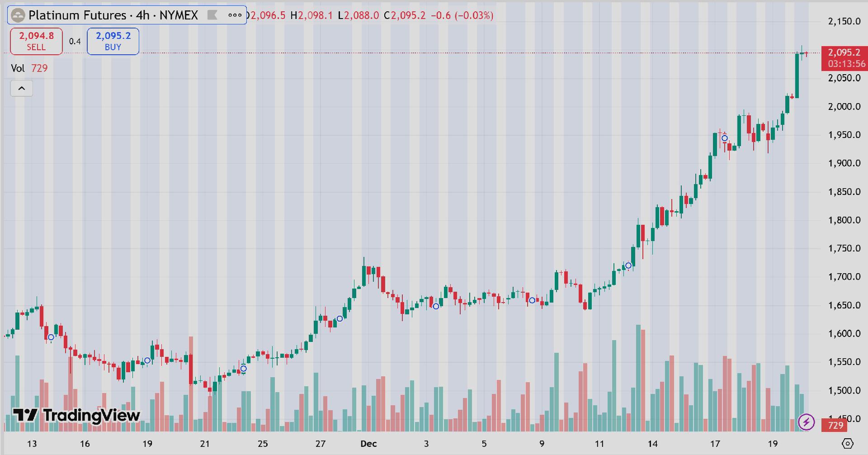Click the red 729 volume label on the price scale

835,425
